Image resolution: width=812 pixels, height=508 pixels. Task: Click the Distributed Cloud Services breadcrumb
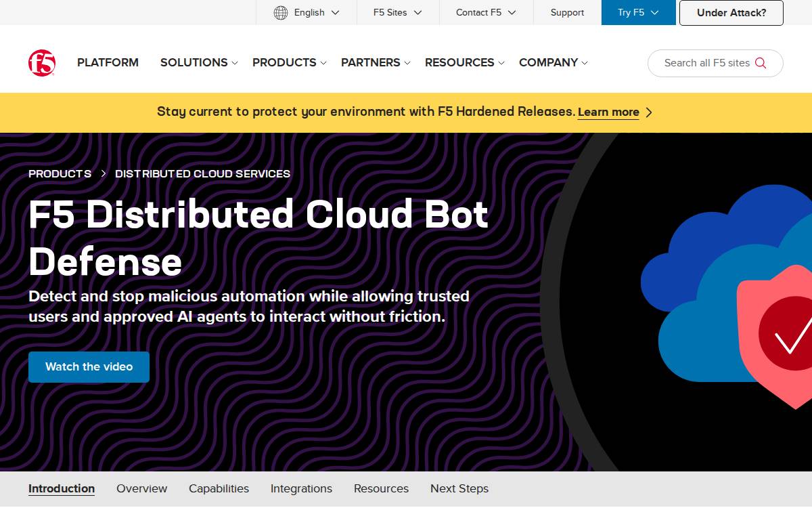pos(202,174)
